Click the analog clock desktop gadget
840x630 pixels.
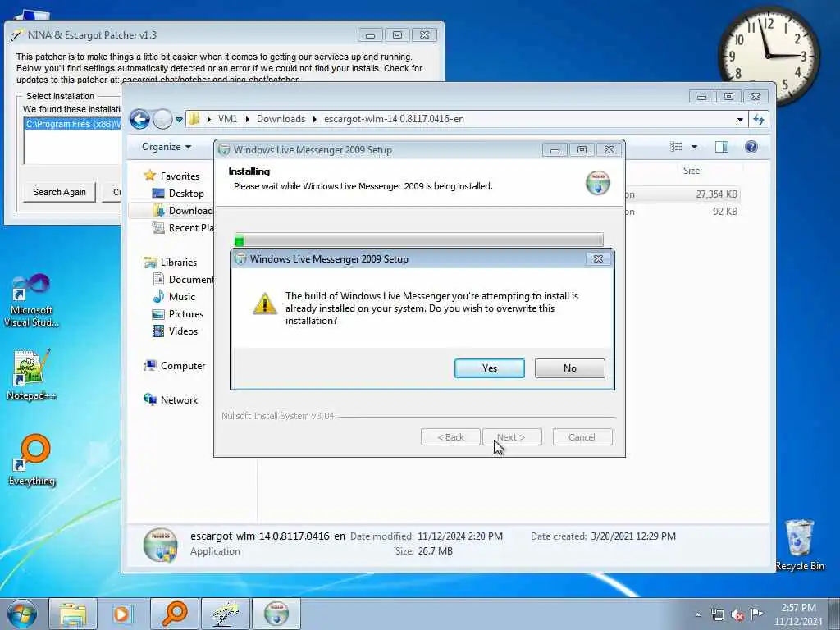click(x=768, y=56)
